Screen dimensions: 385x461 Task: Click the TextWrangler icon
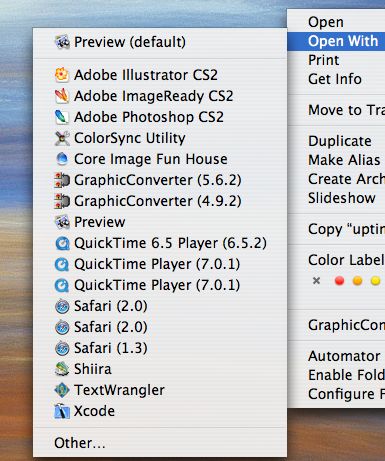[62, 390]
